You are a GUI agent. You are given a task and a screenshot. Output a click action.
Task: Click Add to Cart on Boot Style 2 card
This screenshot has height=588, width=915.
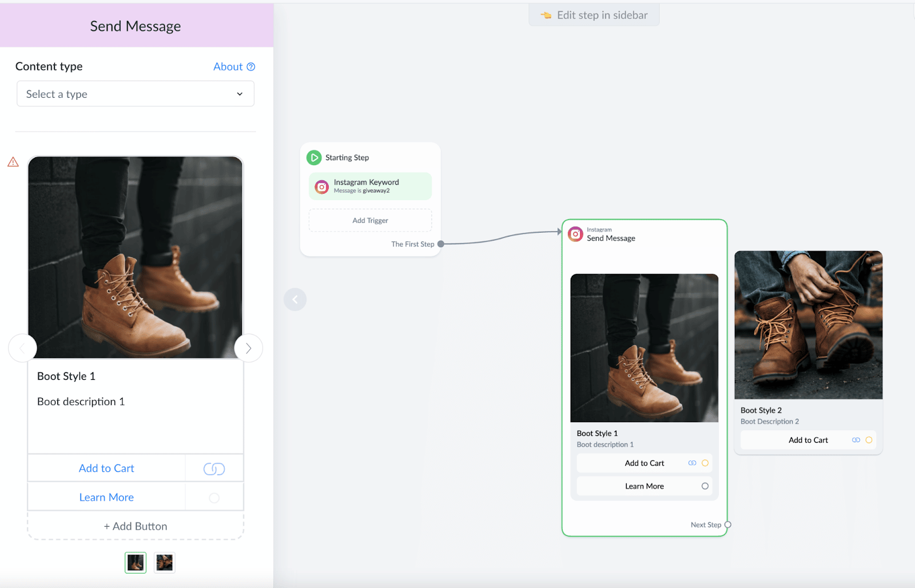pos(808,440)
